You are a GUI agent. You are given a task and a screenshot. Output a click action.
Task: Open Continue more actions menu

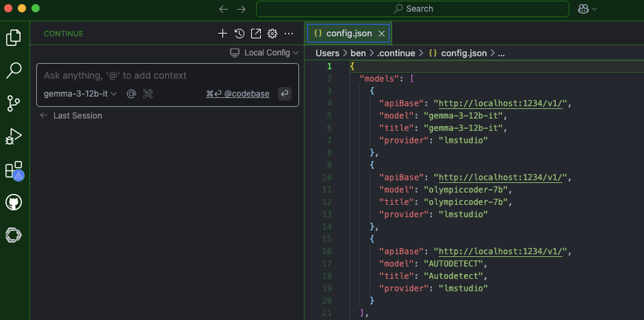coord(289,34)
